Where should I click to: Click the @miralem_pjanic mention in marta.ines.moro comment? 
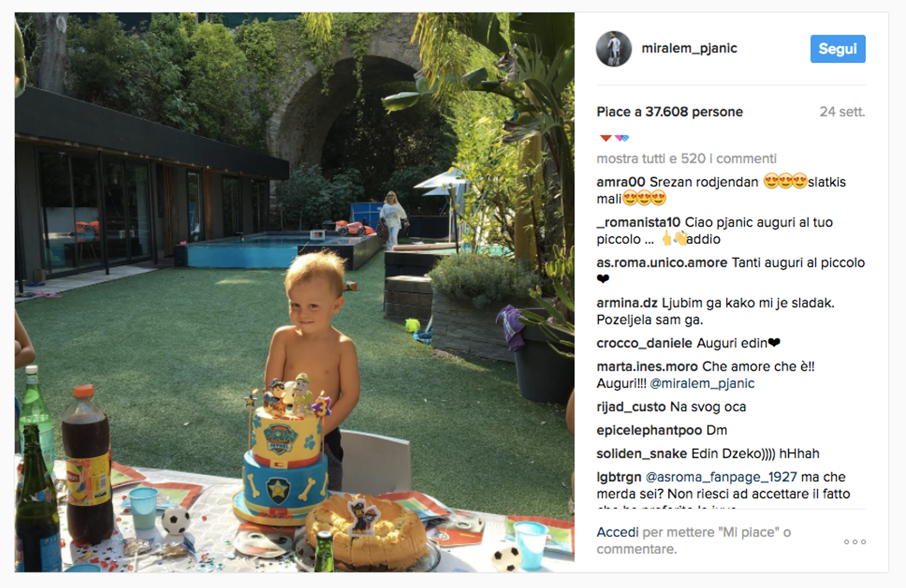point(702,383)
